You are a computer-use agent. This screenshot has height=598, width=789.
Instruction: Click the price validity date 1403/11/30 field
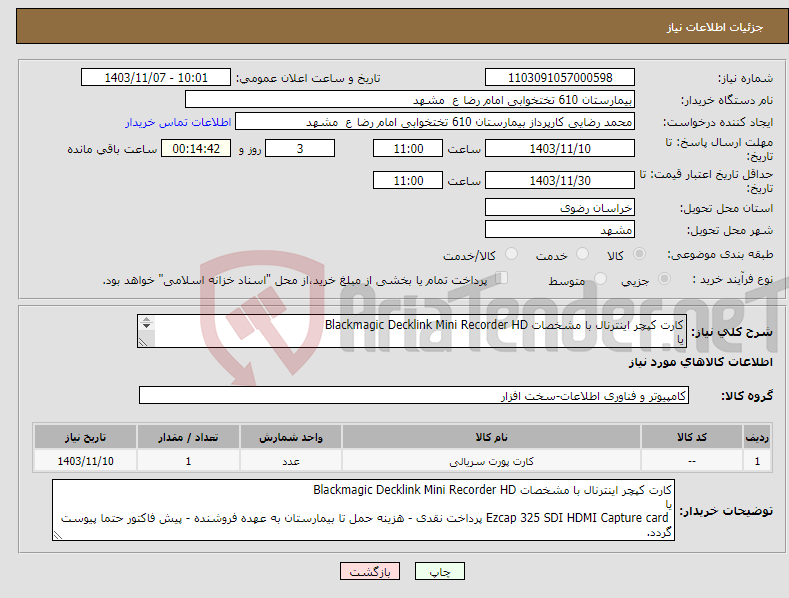point(560,180)
